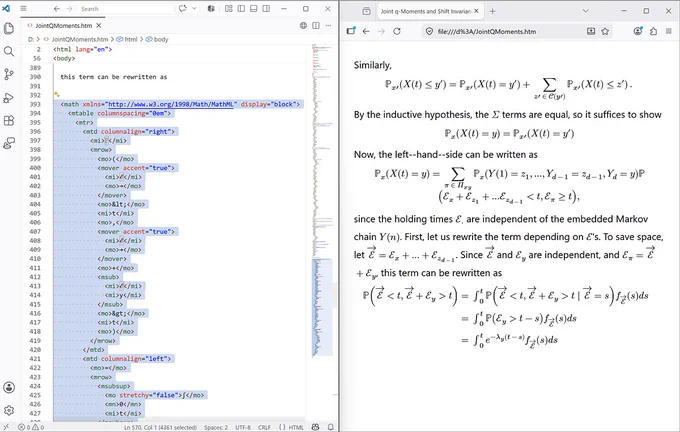Viewport: 680px width, 432px height.
Task: Open the editor More Actions menu
Action: (x=329, y=26)
